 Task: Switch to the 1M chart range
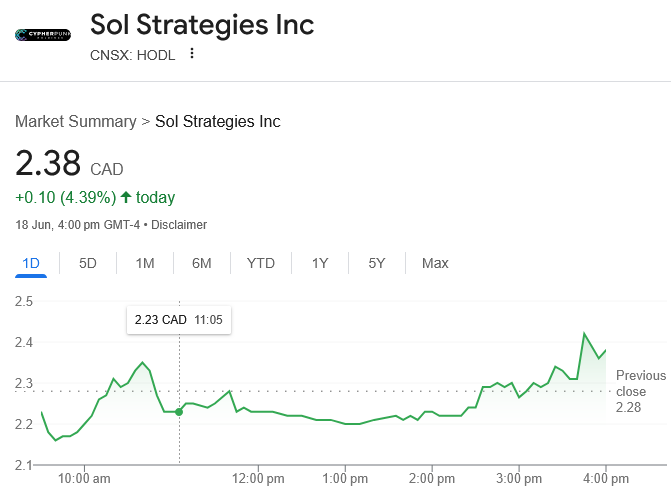(145, 263)
